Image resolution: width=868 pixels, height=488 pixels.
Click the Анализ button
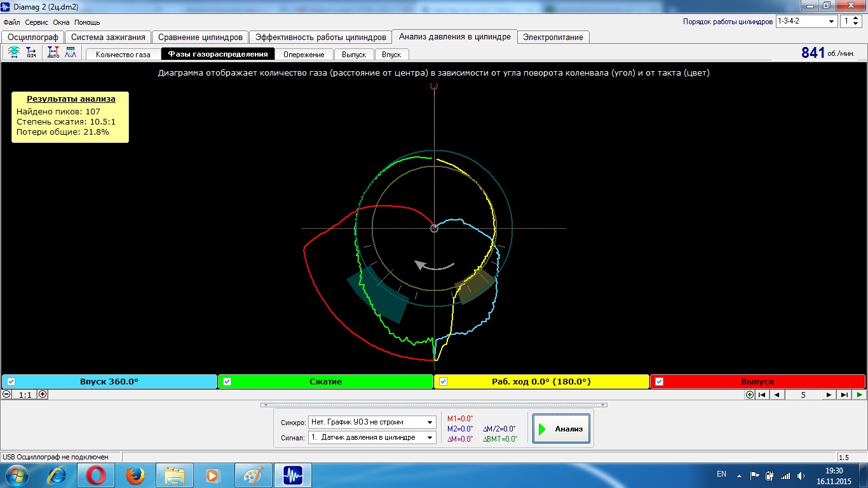(562, 429)
